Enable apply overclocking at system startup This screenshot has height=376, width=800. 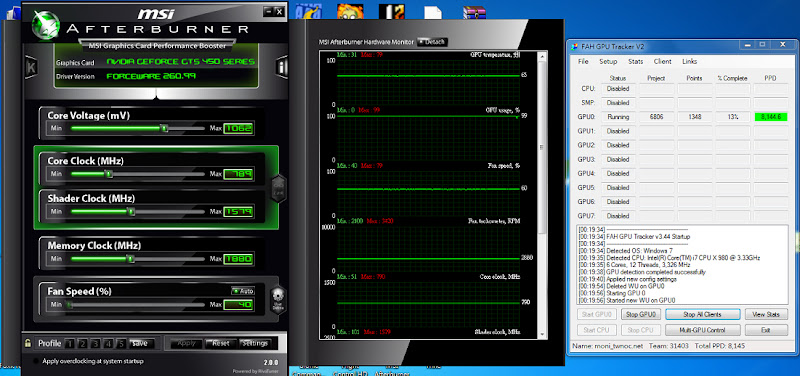coord(36,361)
